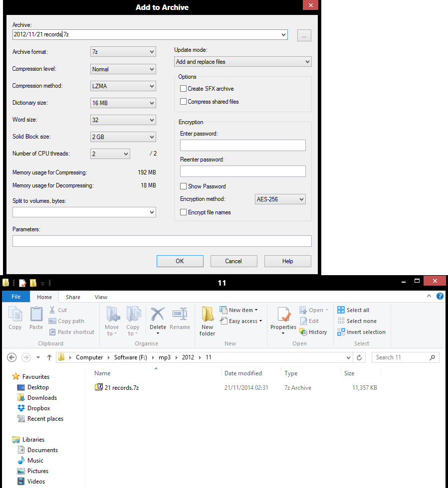Click the Up arrow navigation icon
Image resolution: width=448 pixels, height=488 pixels.
(x=49, y=357)
